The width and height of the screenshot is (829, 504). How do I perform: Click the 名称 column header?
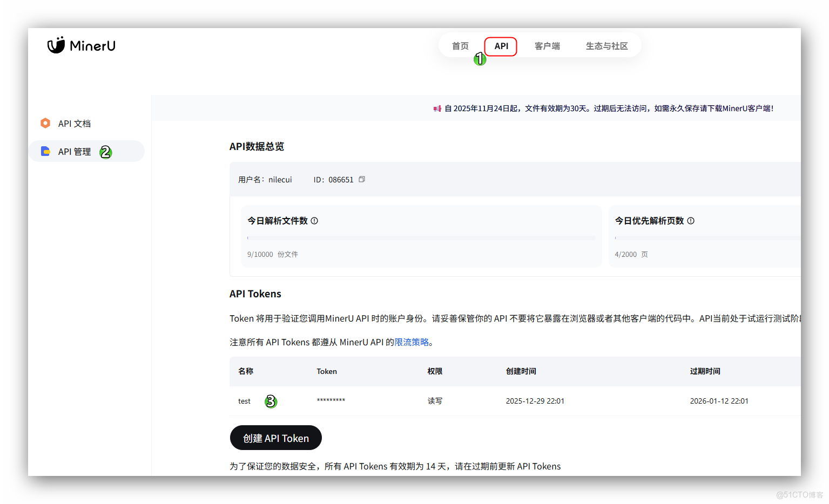(x=246, y=371)
